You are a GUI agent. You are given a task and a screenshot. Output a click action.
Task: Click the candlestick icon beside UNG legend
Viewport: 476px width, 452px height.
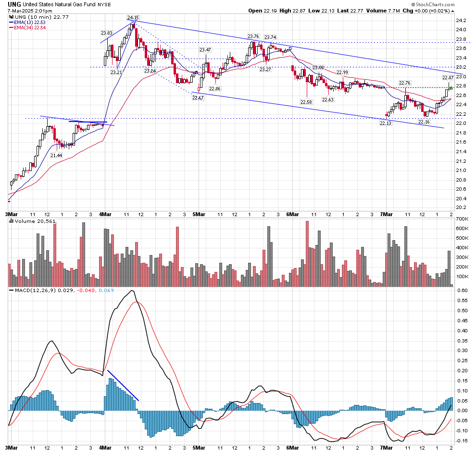pos(11,17)
